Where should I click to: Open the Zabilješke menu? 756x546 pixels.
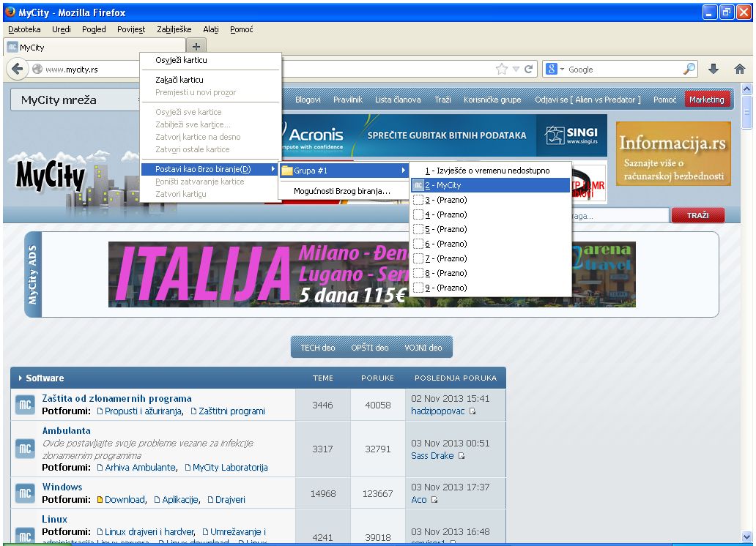click(x=174, y=29)
